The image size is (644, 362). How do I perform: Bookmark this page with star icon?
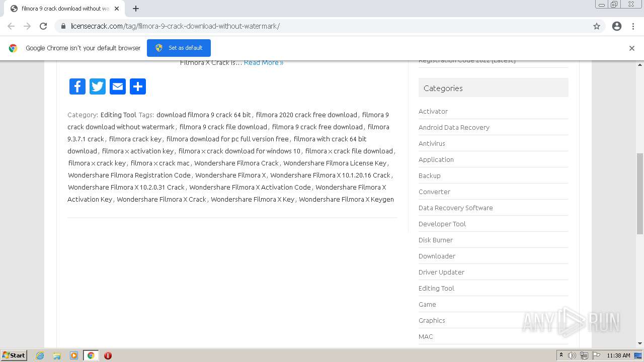pos(597,26)
